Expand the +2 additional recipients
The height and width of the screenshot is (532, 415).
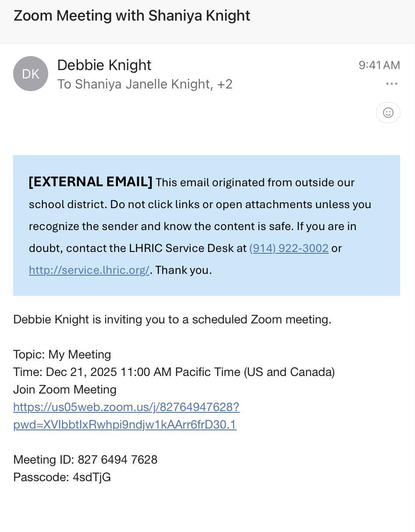225,84
